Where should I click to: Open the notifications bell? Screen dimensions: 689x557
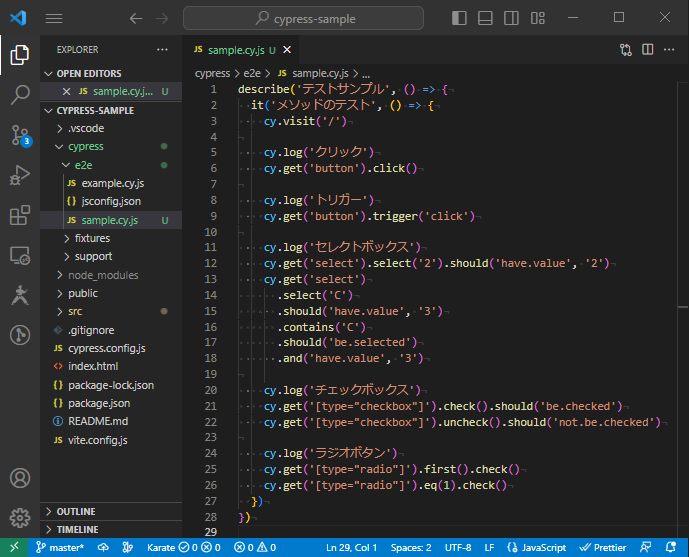pos(671,547)
